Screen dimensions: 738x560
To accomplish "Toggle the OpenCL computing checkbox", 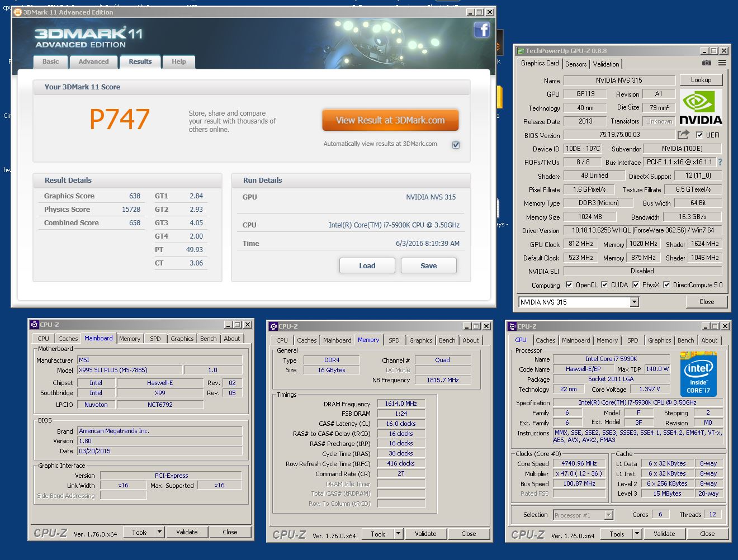I will tap(569, 284).
